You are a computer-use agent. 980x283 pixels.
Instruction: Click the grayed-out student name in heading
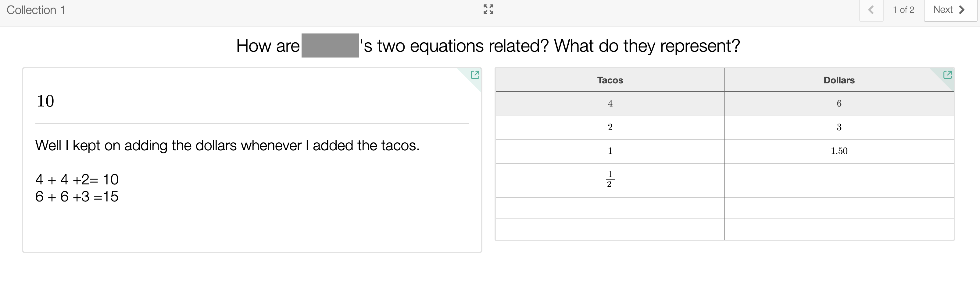330,46
